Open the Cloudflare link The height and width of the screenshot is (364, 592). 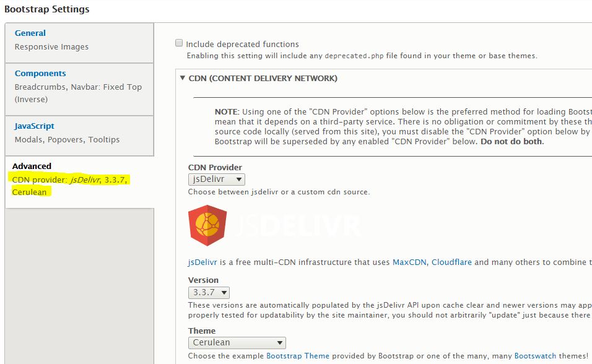[451, 262]
